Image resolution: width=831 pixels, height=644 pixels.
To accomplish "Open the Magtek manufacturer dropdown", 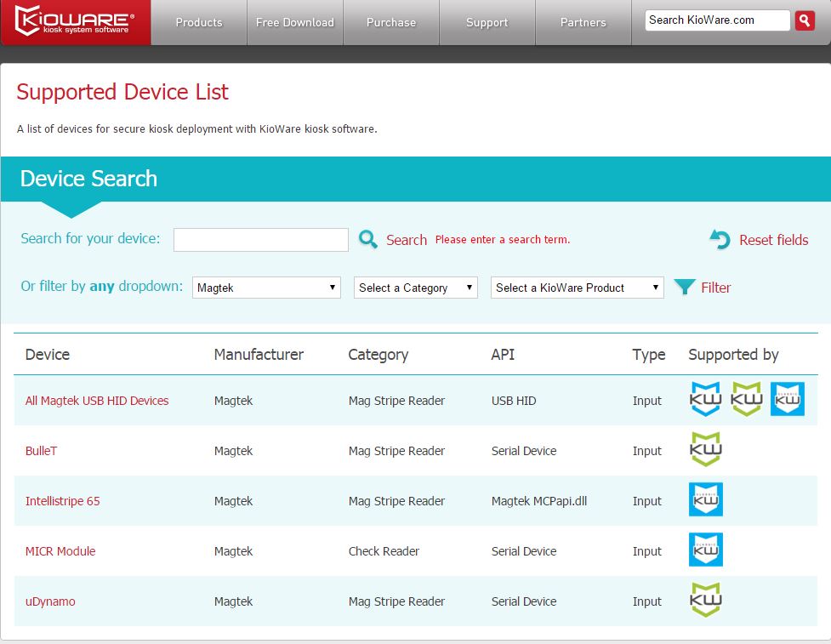I will point(266,288).
